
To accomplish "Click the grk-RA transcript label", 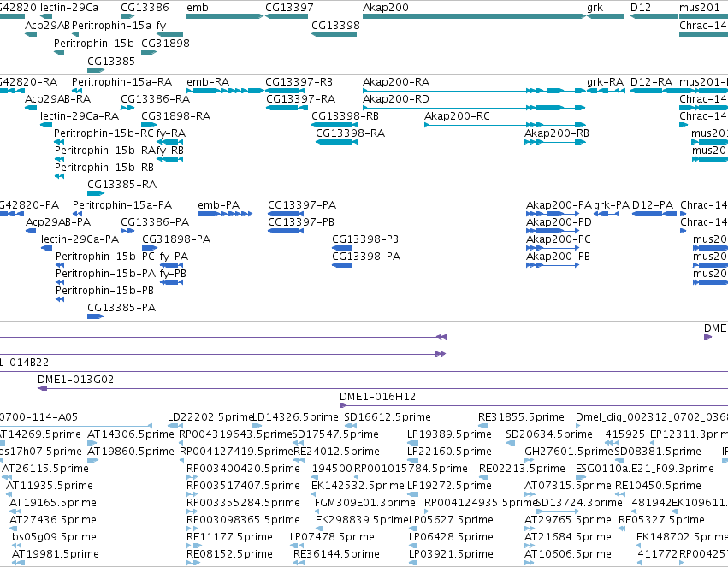I will 605,82.
